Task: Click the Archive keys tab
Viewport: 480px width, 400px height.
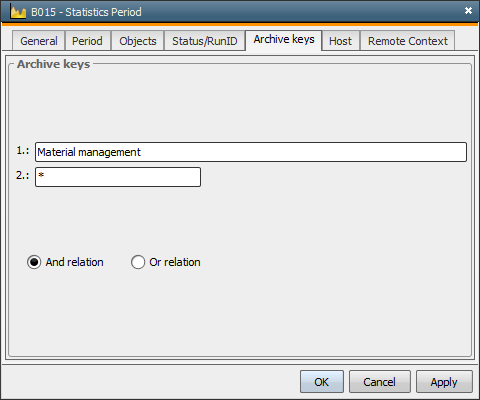Action: coord(284,40)
